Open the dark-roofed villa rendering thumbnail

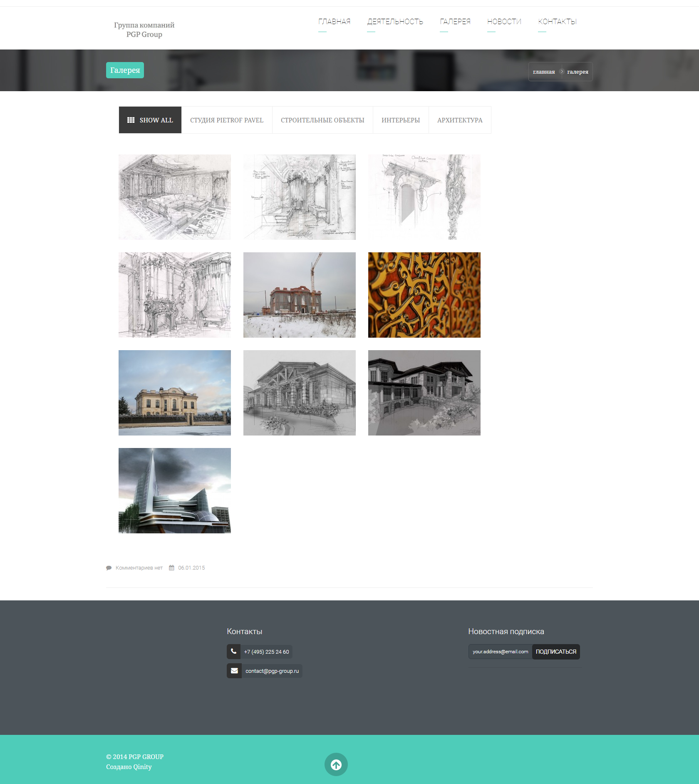[424, 393]
